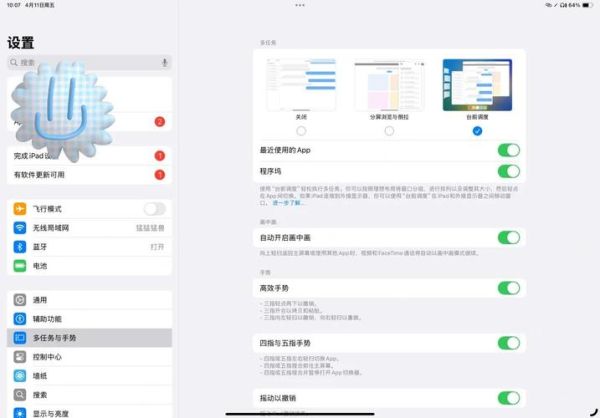
Task: Select 台前调度 checked radio button
Action: coord(477,131)
